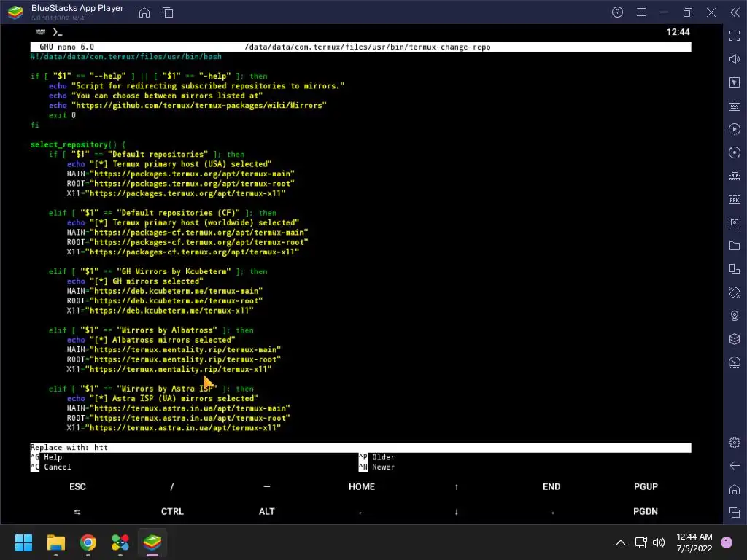This screenshot has width=747, height=560.
Task: Open keyboard controls icon in sidebar
Action: [735, 106]
